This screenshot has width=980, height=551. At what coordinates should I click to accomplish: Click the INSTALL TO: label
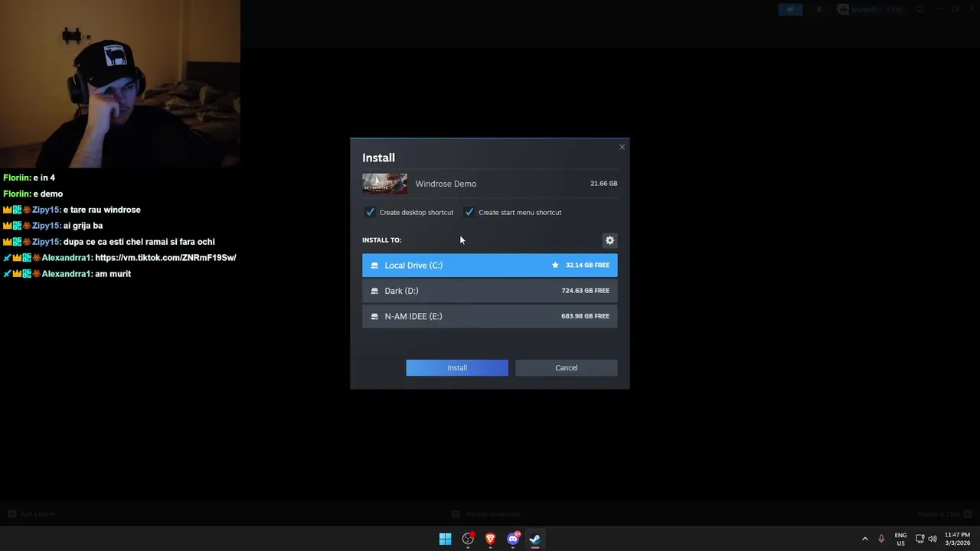tap(381, 240)
